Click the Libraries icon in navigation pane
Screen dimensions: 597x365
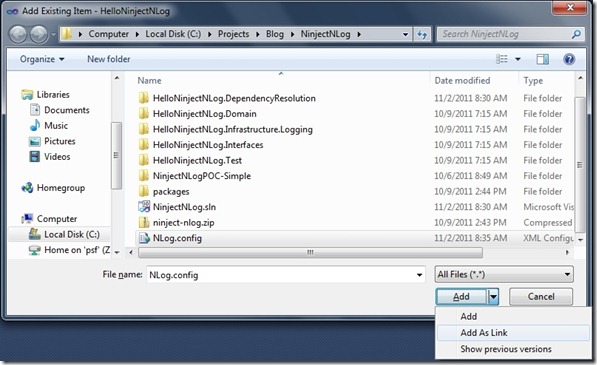pyautogui.click(x=27, y=94)
